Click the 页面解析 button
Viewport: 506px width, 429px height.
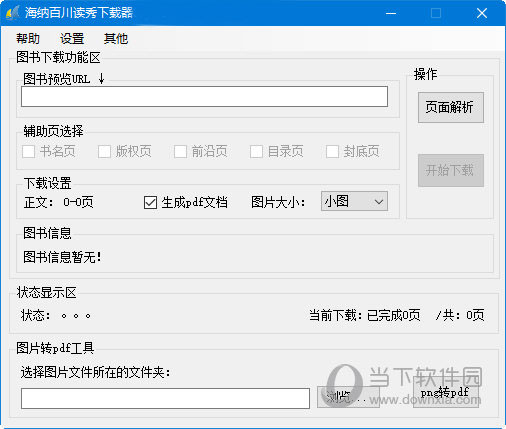click(451, 107)
